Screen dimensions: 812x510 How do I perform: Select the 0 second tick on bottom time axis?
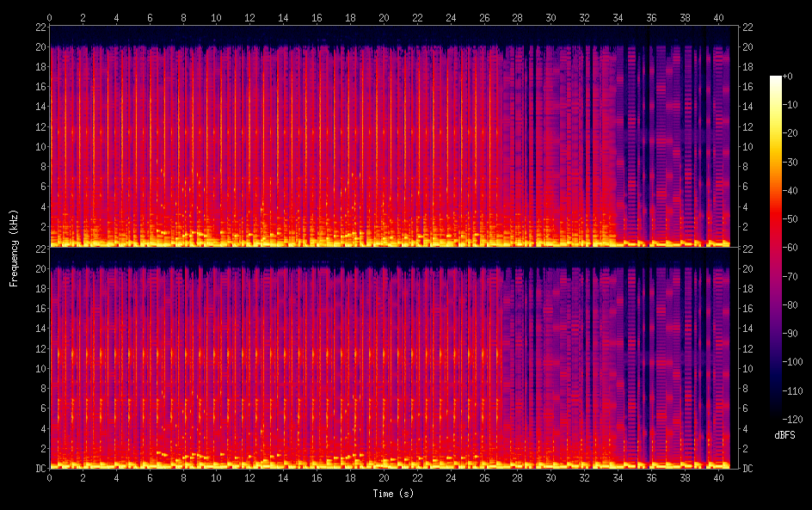(x=50, y=478)
